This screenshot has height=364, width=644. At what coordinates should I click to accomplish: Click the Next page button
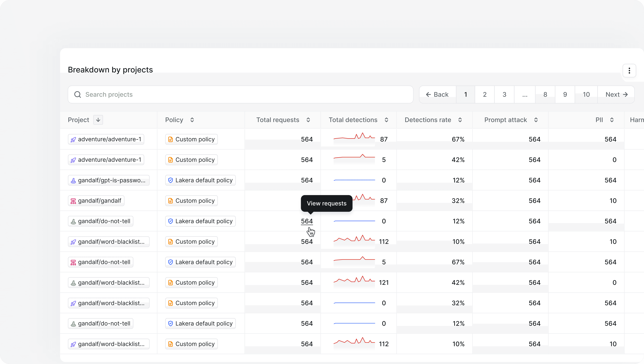click(x=616, y=94)
